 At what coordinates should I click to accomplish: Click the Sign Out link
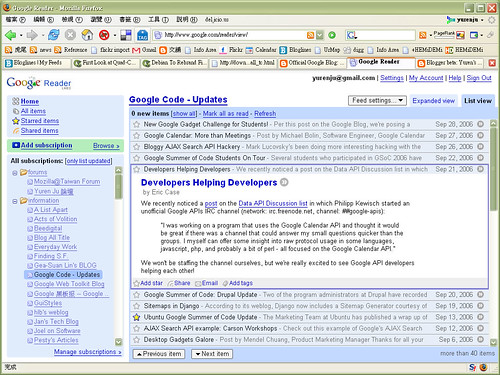click(x=479, y=78)
